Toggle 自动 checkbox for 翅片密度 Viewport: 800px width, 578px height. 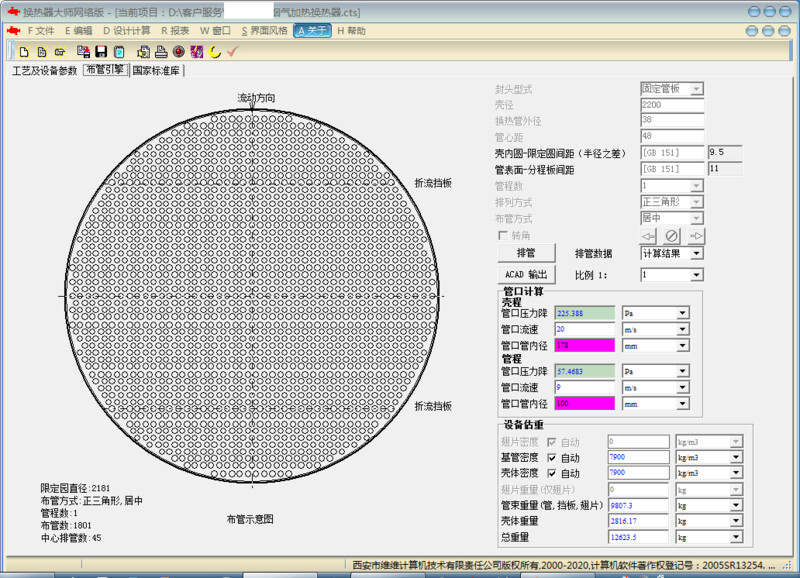click(552, 442)
